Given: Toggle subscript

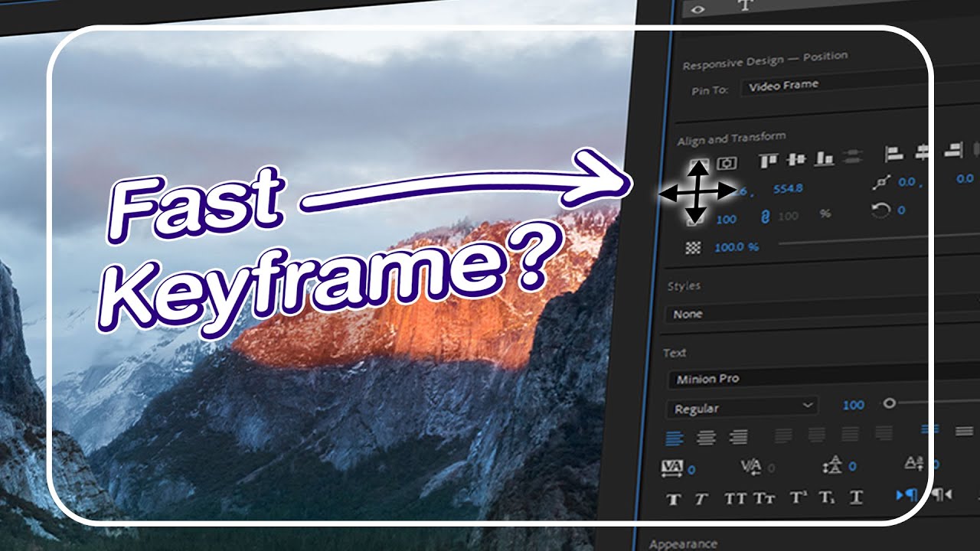Looking at the screenshot, I should coord(826,497).
